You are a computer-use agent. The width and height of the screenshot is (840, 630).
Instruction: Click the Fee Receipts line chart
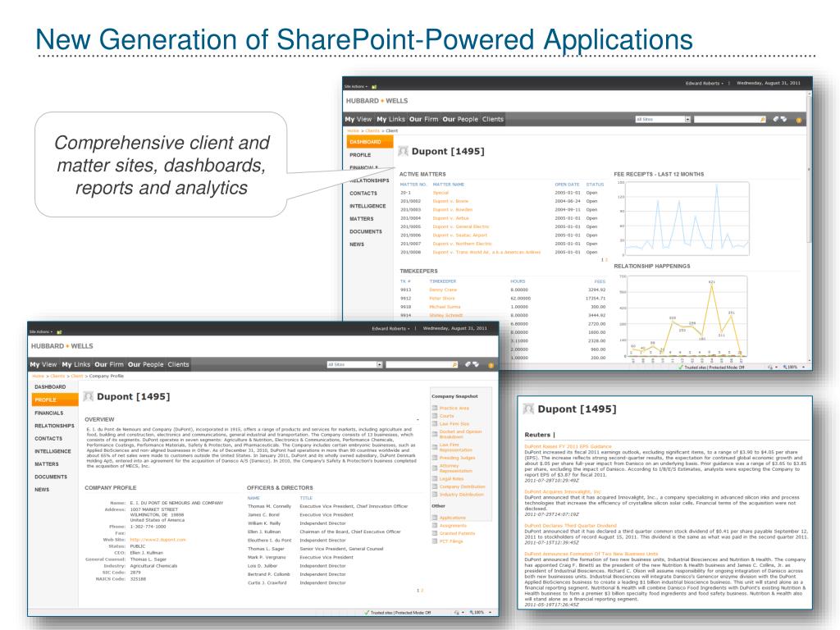[x=688, y=218]
